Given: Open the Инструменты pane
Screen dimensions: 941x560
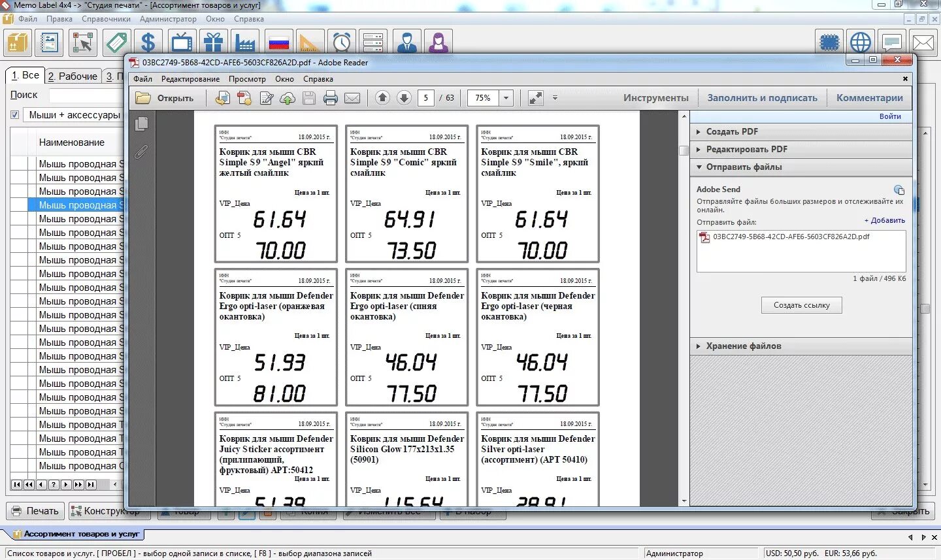Looking at the screenshot, I should [655, 98].
